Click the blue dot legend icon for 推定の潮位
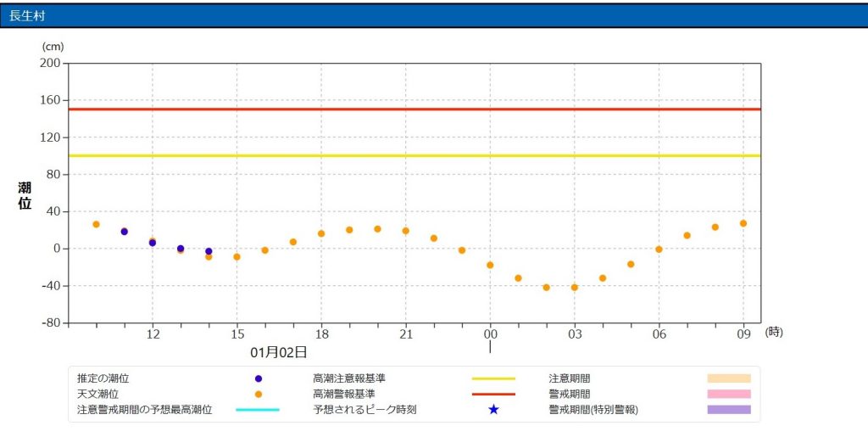Image resolution: width=868 pixels, height=437 pixels. [x=258, y=378]
